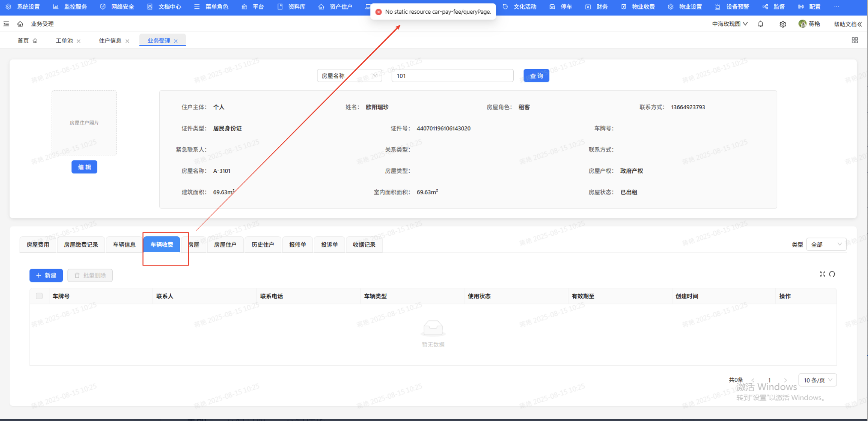
Task: Close the 工单池 tab
Action: point(78,41)
